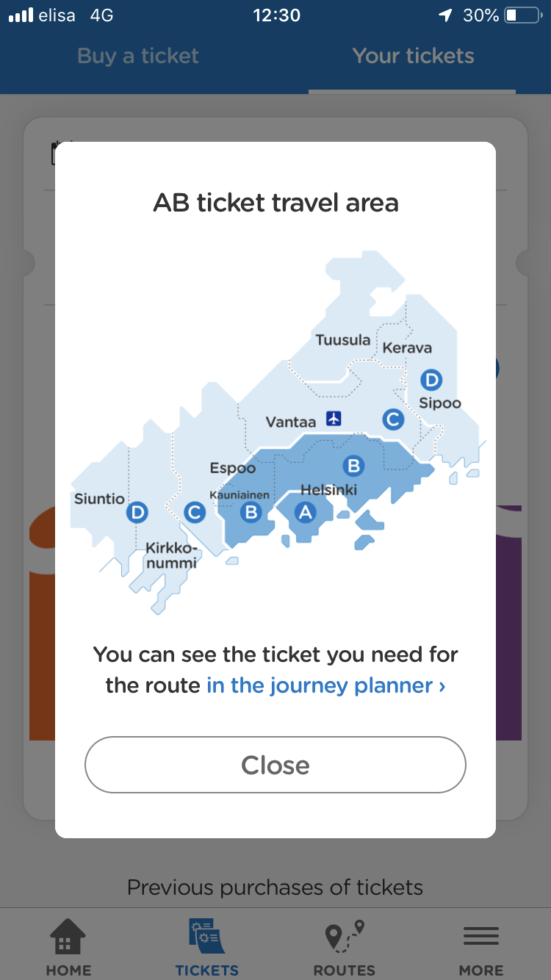The height and width of the screenshot is (980, 551).
Task: Tap the zone B marker near Kauniainen
Action: coord(251,512)
